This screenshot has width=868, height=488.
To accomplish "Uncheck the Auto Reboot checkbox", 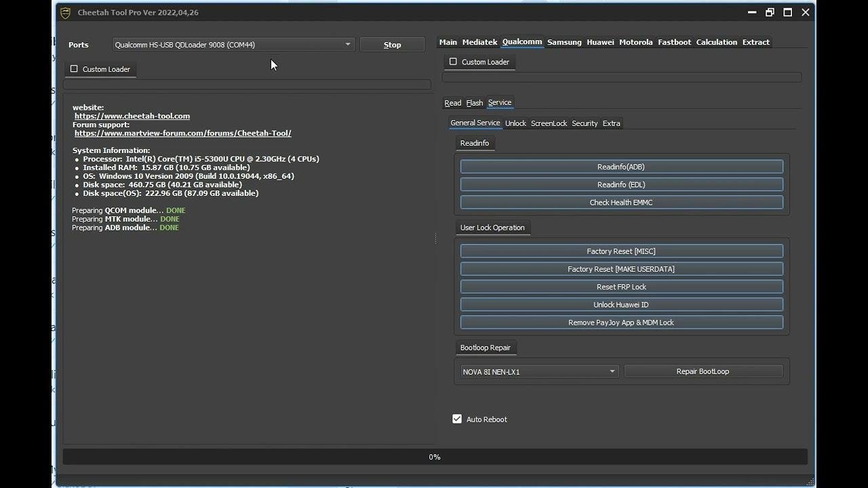I will (457, 419).
